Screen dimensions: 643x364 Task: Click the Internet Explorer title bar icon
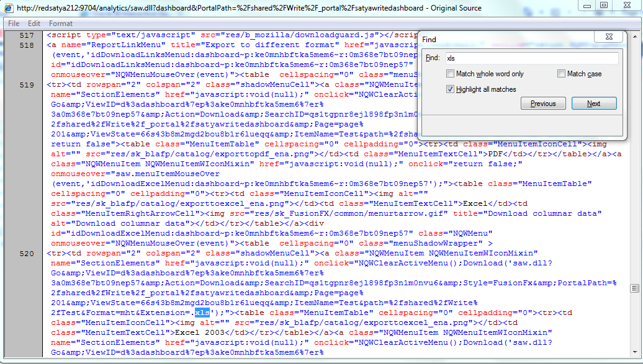[x=8, y=8]
